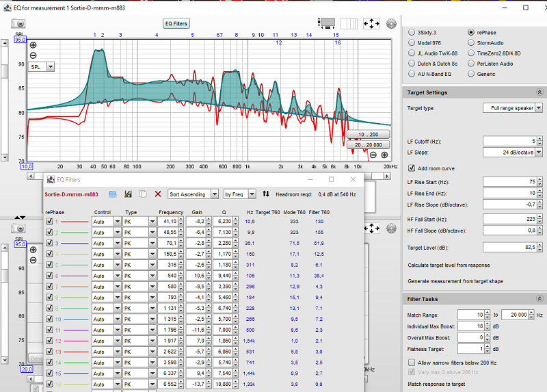Zoom out horizontally near the range buttons

point(373,155)
